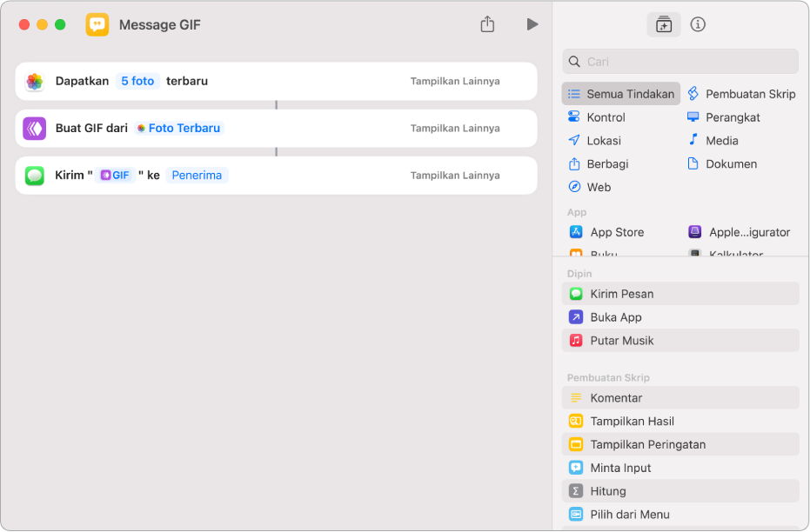Click the Lokasi arrow icon

[574, 140]
